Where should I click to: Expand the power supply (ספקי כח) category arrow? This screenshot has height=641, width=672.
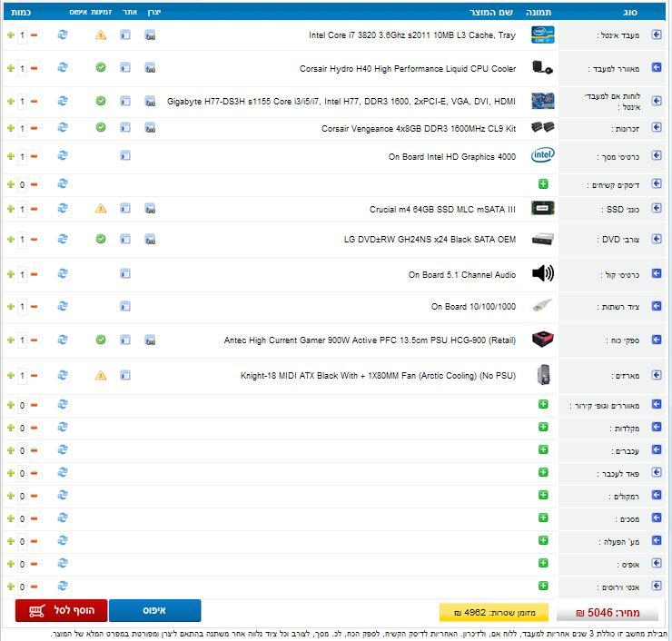(657, 340)
